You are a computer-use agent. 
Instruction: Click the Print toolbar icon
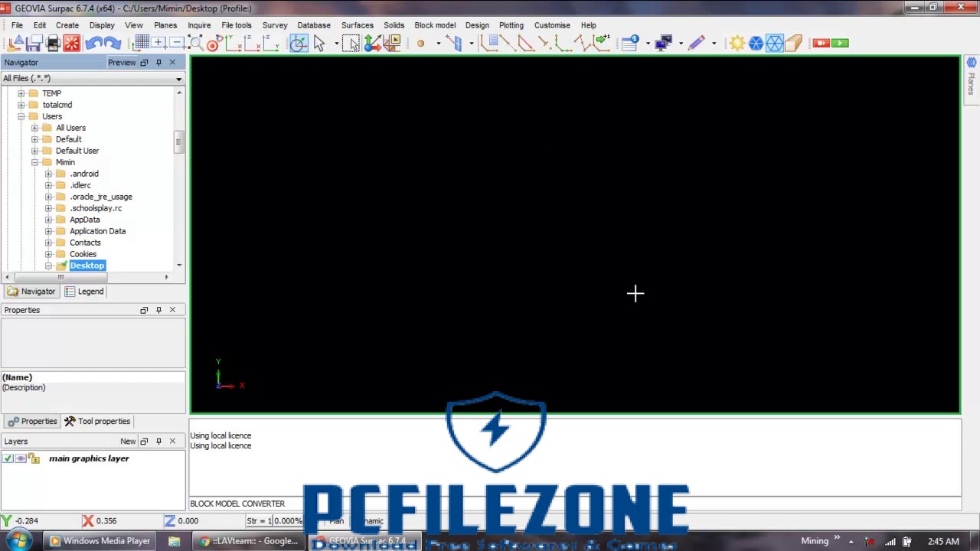click(x=53, y=44)
